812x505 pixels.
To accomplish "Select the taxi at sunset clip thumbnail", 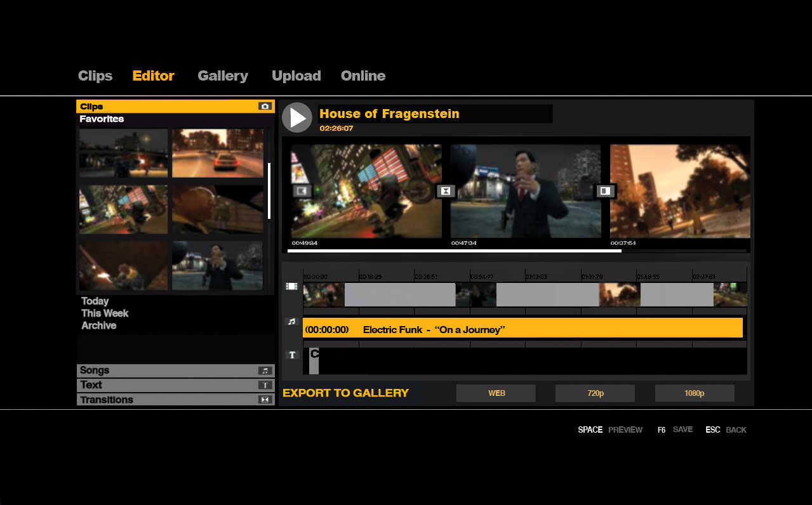I will coord(218,153).
